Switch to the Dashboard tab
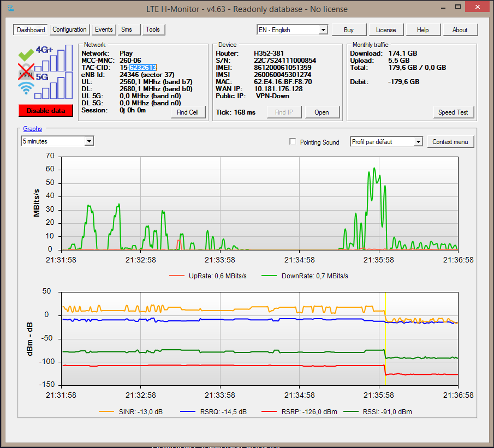The height and width of the screenshot is (448, 494). tap(31, 30)
